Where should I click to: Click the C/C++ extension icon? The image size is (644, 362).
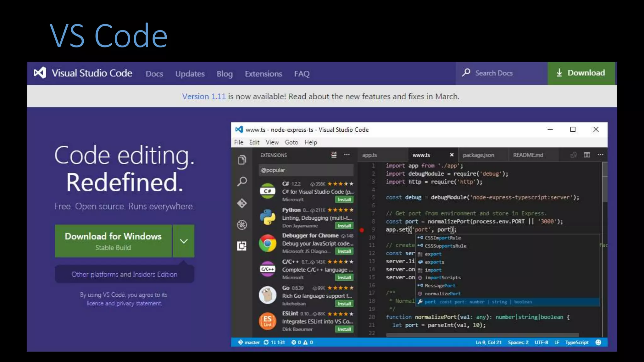click(268, 269)
